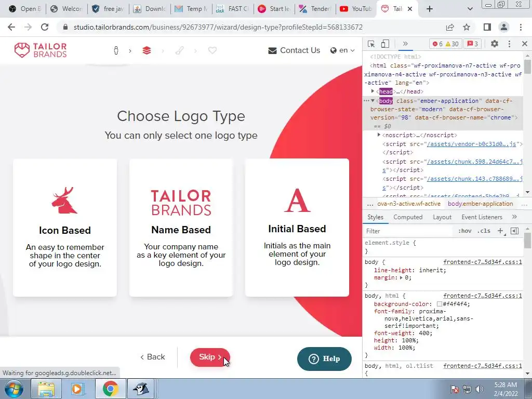Screen dimensions: 532x399
Task: Click the volume tray icon
Action: pos(480,389)
